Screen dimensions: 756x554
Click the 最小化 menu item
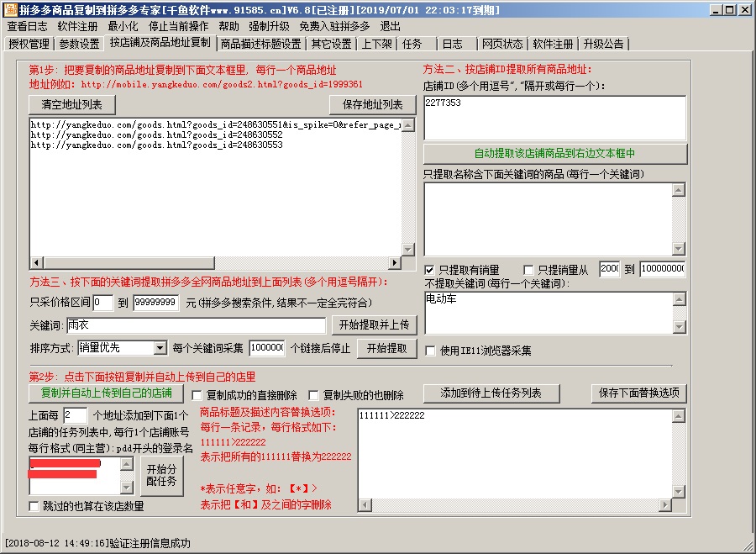[123, 26]
